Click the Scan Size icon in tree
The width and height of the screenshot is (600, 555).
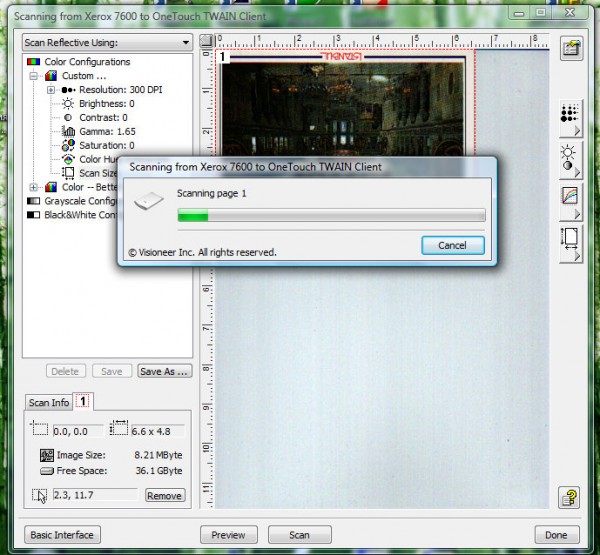click(x=68, y=173)
